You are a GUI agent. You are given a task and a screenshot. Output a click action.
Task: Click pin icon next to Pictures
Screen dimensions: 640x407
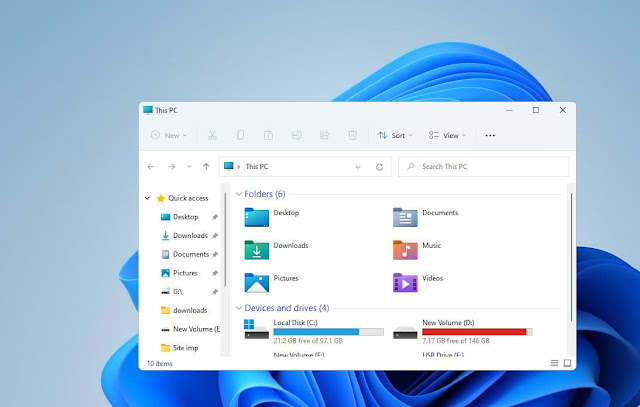click(x=215, y=273)
